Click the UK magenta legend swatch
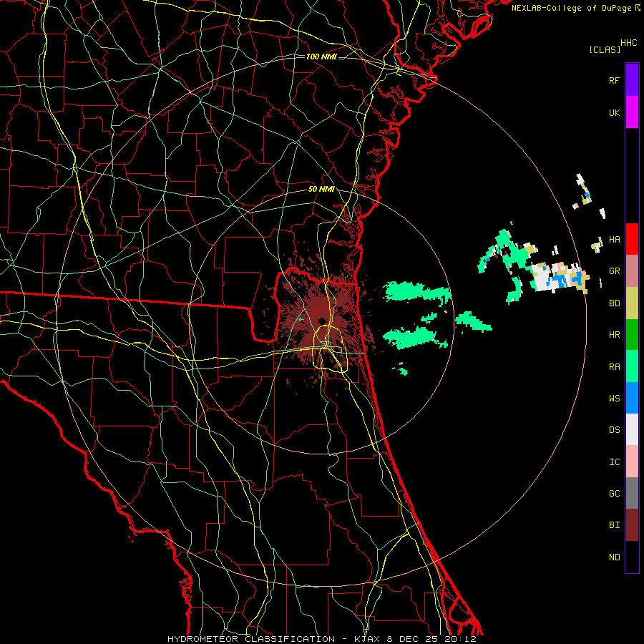The height and width of the screenshot is (644, 644). [632, 112]
